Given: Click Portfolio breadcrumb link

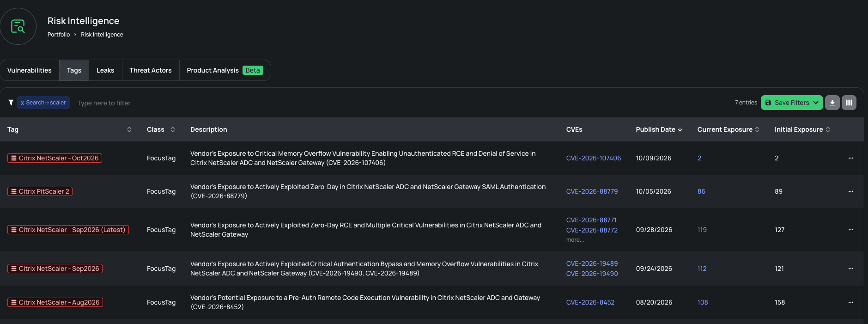Looking at the screenshot, I should [x=59, y=35].
